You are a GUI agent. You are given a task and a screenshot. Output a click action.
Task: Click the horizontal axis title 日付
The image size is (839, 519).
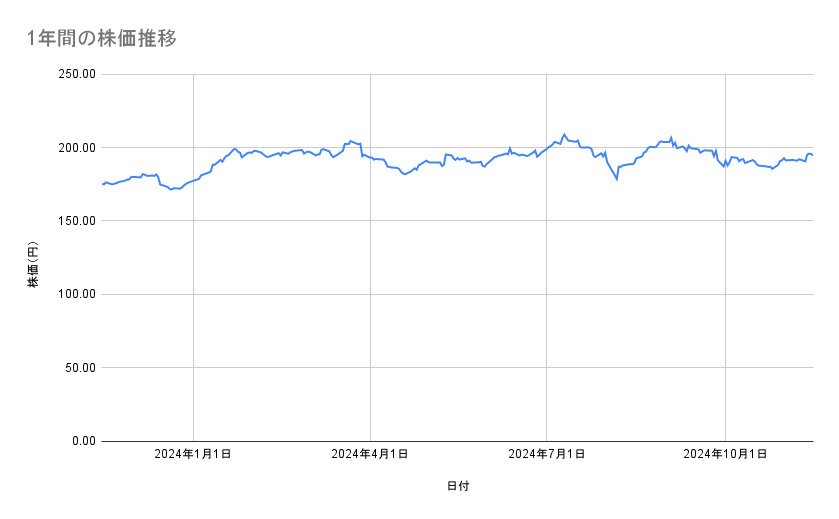(x=458, y=487)
